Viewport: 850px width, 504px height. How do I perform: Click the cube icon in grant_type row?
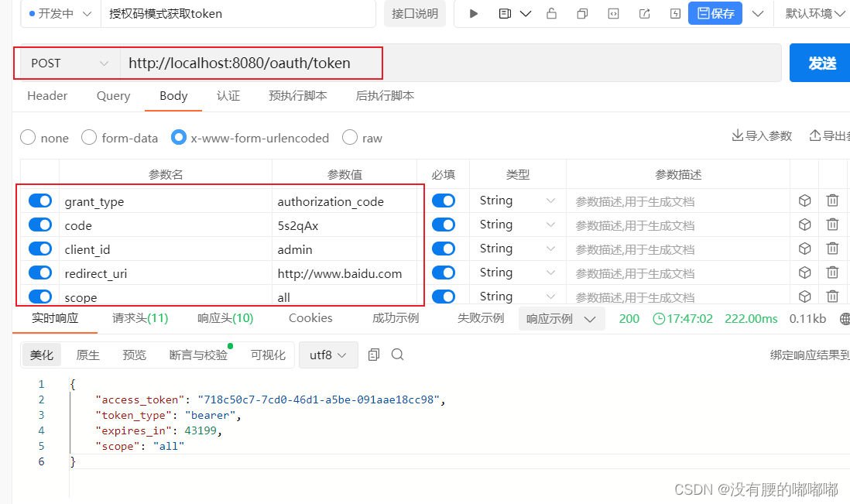click(x=804, y=201)
